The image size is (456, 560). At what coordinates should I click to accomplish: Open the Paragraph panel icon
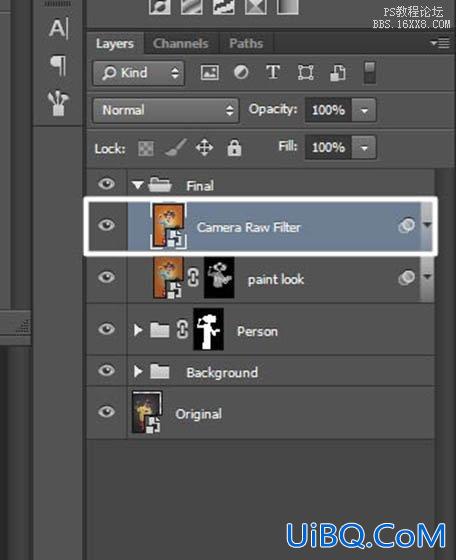click(x=59, y=66)
